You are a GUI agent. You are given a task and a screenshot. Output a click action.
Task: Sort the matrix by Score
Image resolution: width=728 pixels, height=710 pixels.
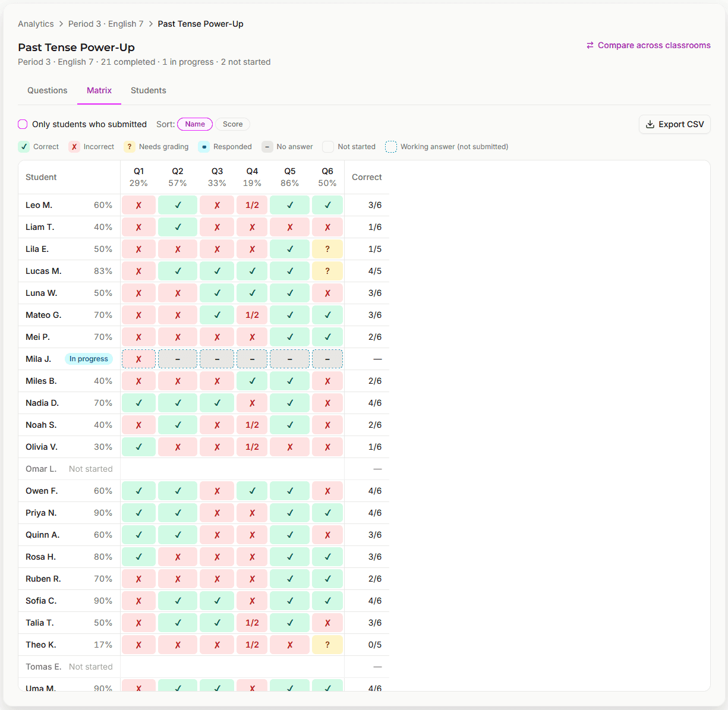point(232,124)
